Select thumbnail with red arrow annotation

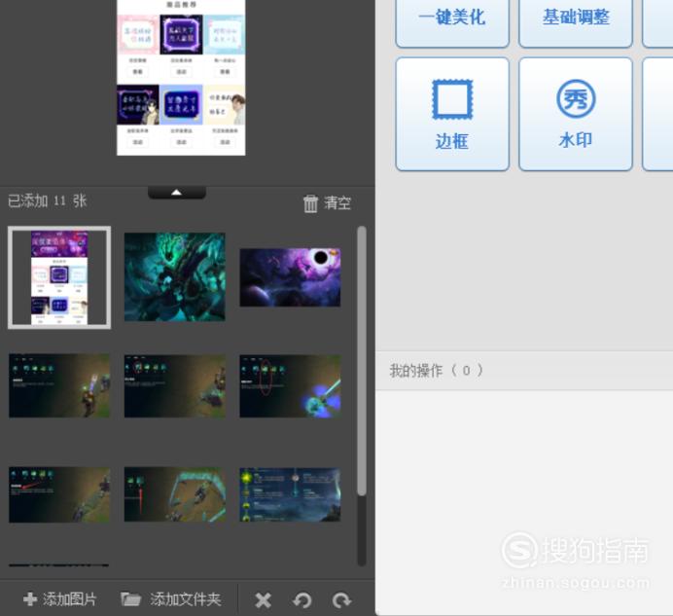tap(59, 495)
